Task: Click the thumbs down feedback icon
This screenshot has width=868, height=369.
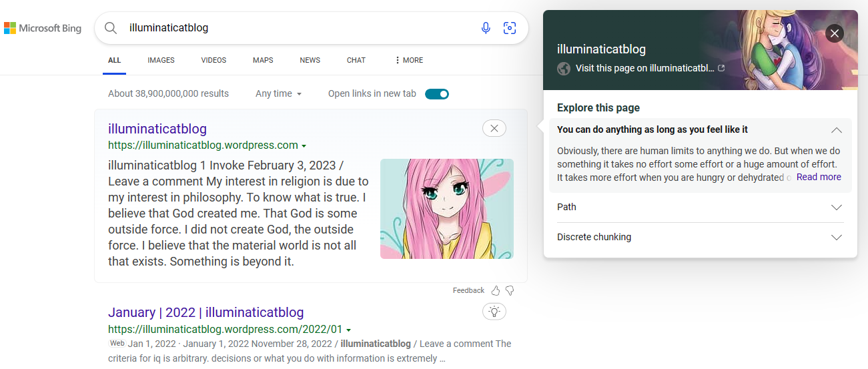Action: [510, 290]
